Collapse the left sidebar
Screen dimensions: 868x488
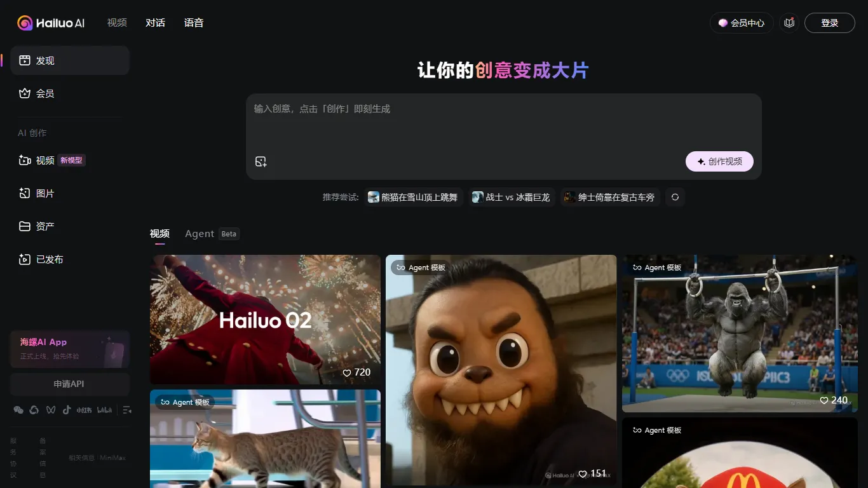(x=127, y=410)
